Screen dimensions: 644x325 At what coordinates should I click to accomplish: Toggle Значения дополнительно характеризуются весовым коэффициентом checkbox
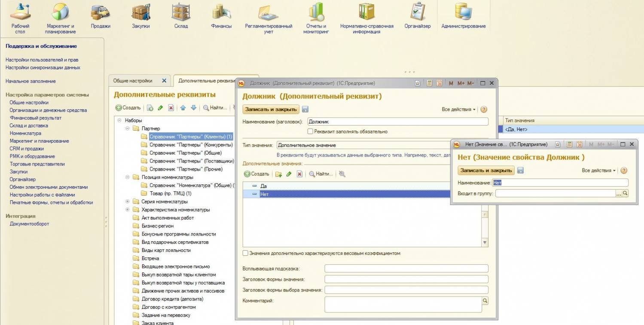point(245,253)
